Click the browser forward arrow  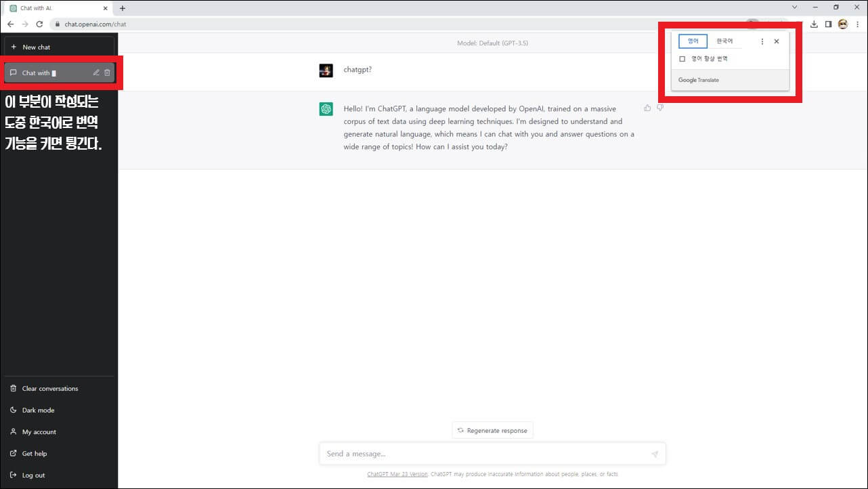(x=25, y=24)
